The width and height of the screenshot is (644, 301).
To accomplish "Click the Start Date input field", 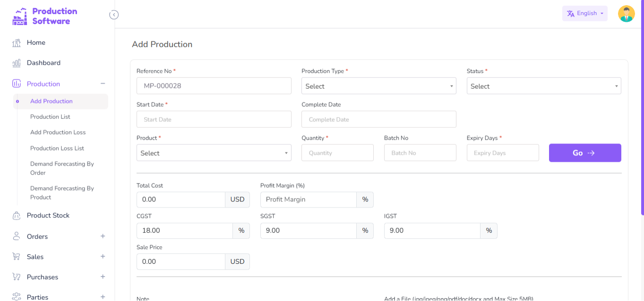I will coord(214,120).
